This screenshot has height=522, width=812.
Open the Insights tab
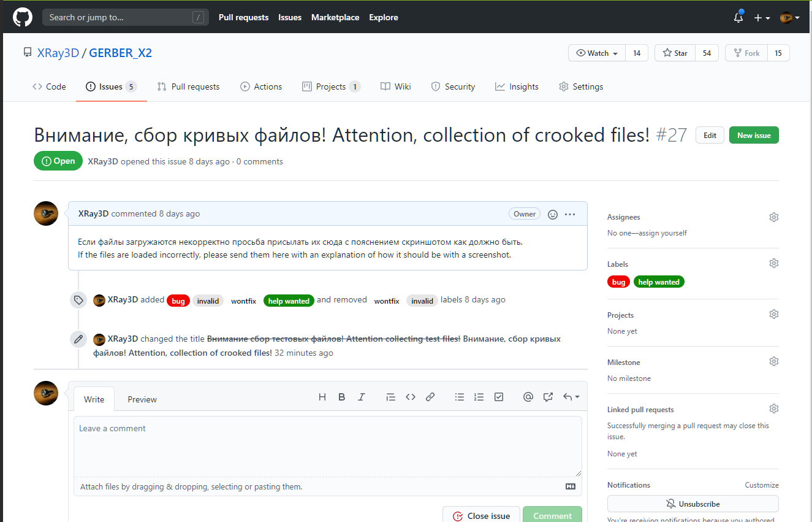tap(517, 86)
